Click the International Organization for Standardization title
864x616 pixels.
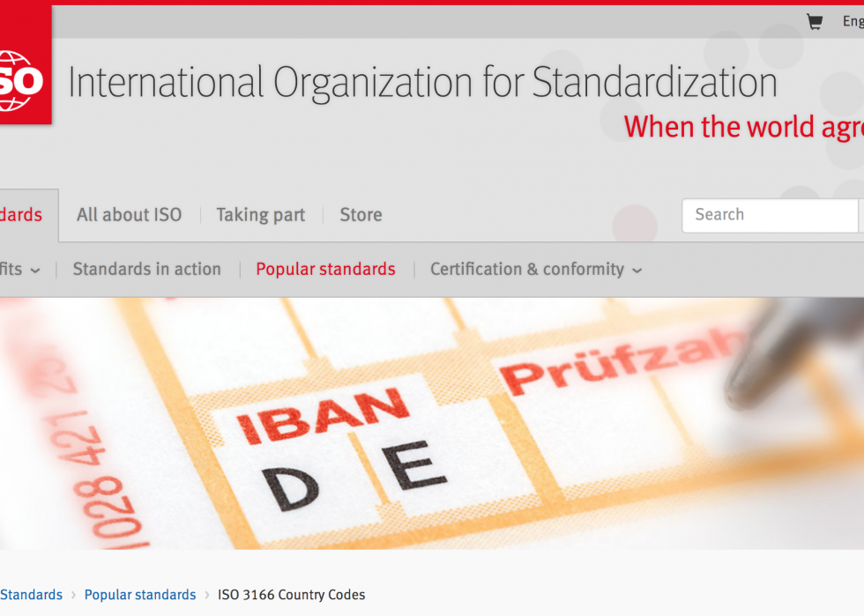click(x=422, y=83)
